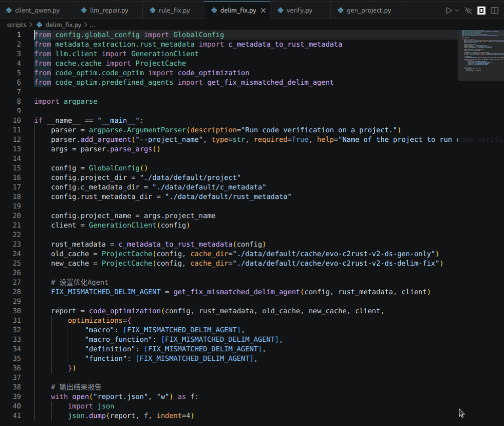Click 'import argparse' on line 8
504x426 pixels.
[x=66, y=102]
